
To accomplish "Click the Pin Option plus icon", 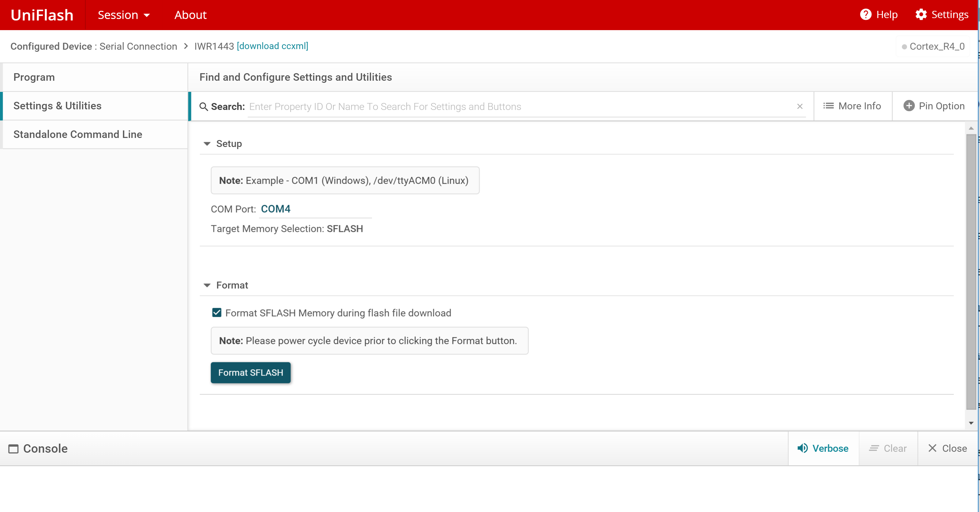I will pos(909,106).
